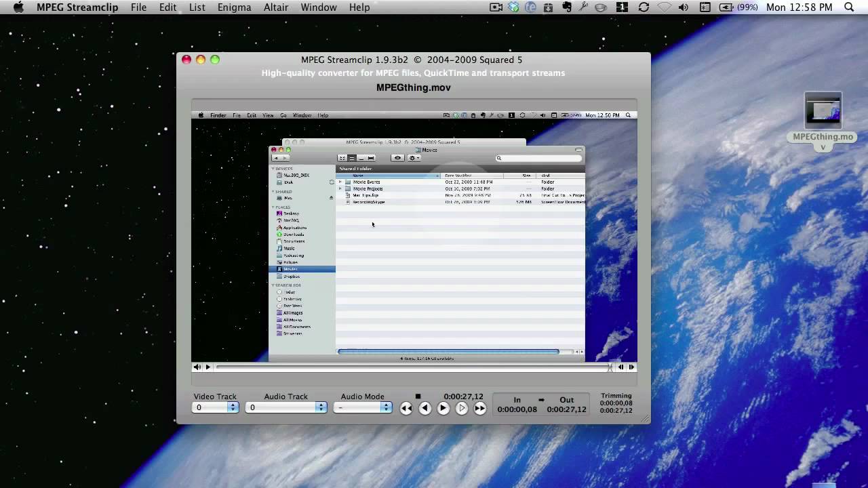Viewport: 868px width, 488px height.
Task: Open the Audio Track dropdown
Action: pyautogui.click(x=286, y=407)
